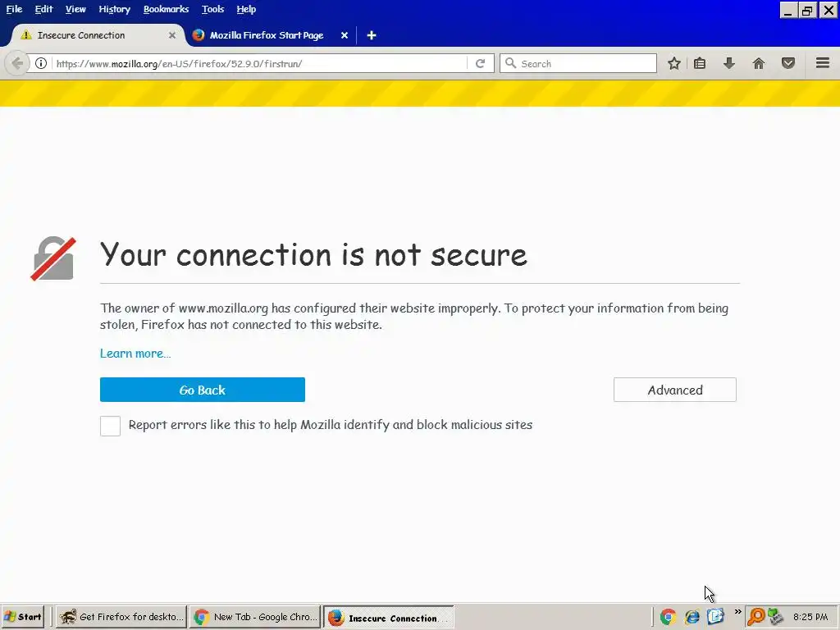Save page to Pocket icon

[788, 63]
